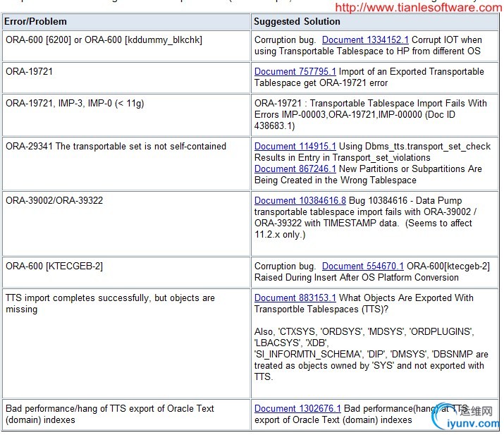Viewport: 504px width, 435px height.
Task: Open Document 1302676.1 link
Action: (x=297, y=409)
